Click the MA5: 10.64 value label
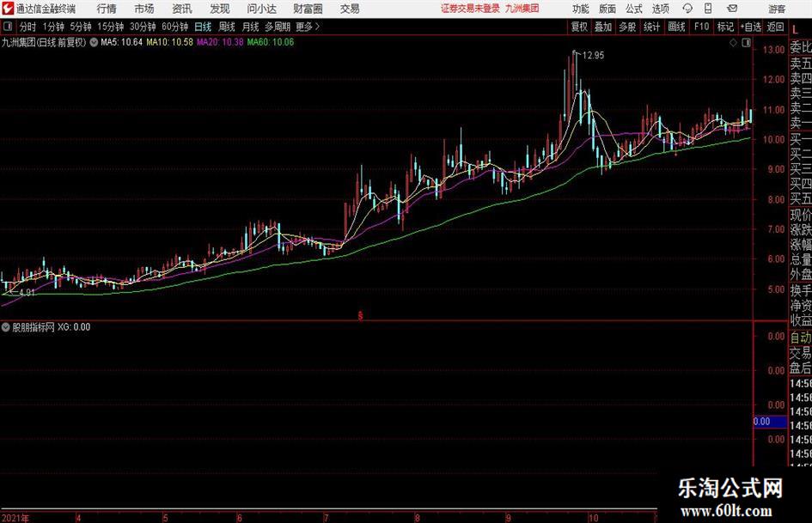This screenshot has height=523, width=812. 121,42
